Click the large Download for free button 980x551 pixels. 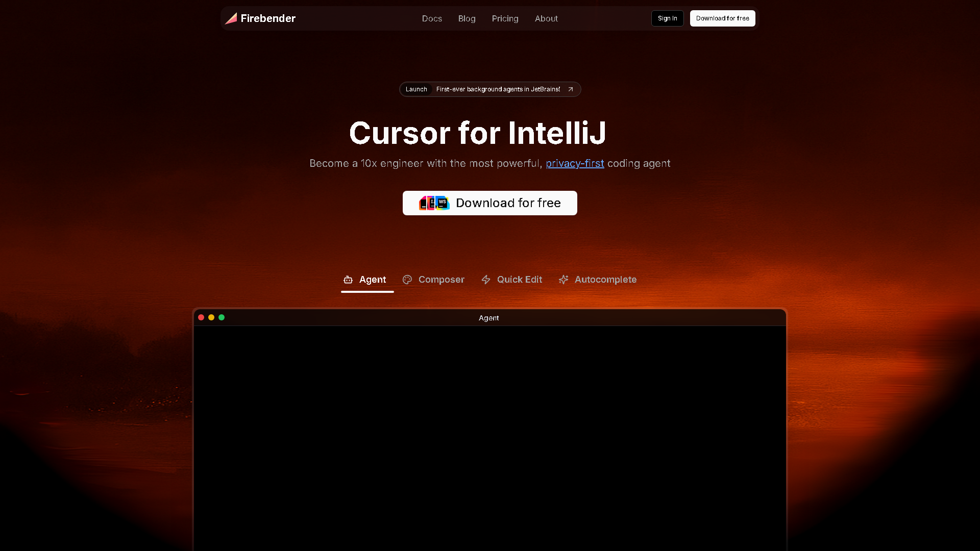(489, 203)
